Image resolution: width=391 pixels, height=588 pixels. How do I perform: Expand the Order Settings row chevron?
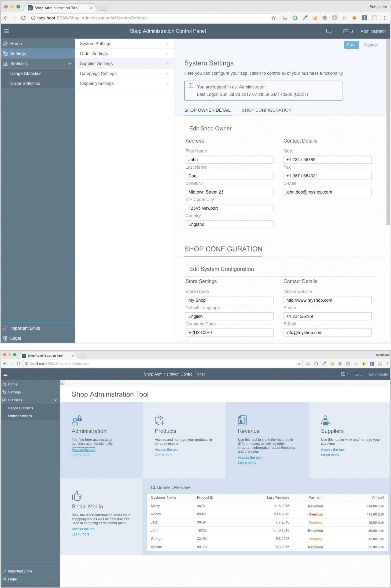[167, 54]
